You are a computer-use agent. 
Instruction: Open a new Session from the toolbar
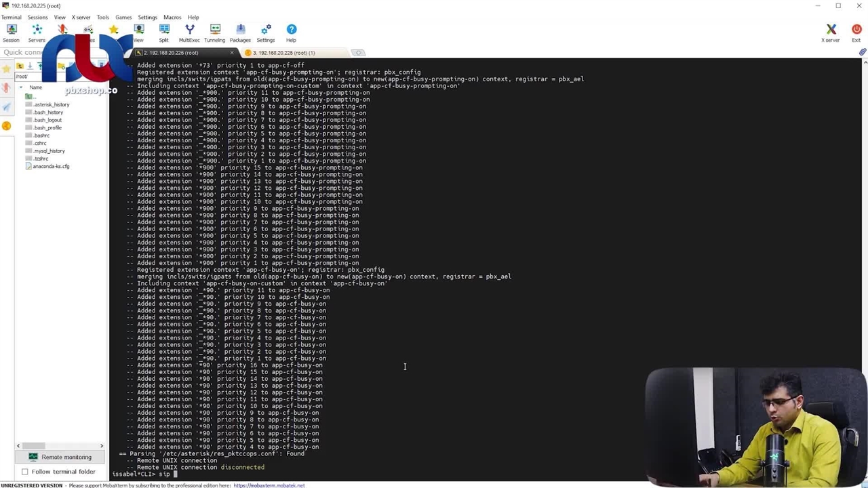tap(11, 33)
